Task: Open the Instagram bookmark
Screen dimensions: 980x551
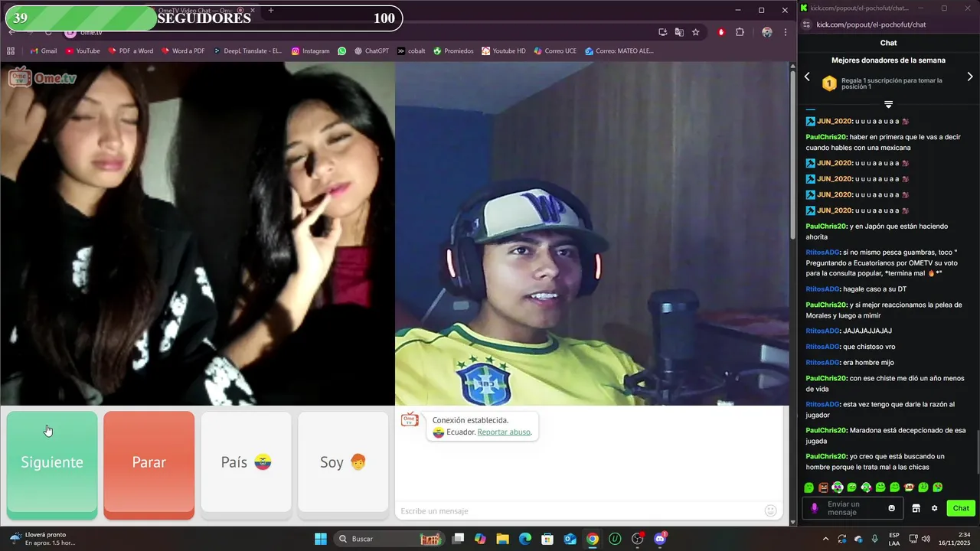Action: pos(310,51)
